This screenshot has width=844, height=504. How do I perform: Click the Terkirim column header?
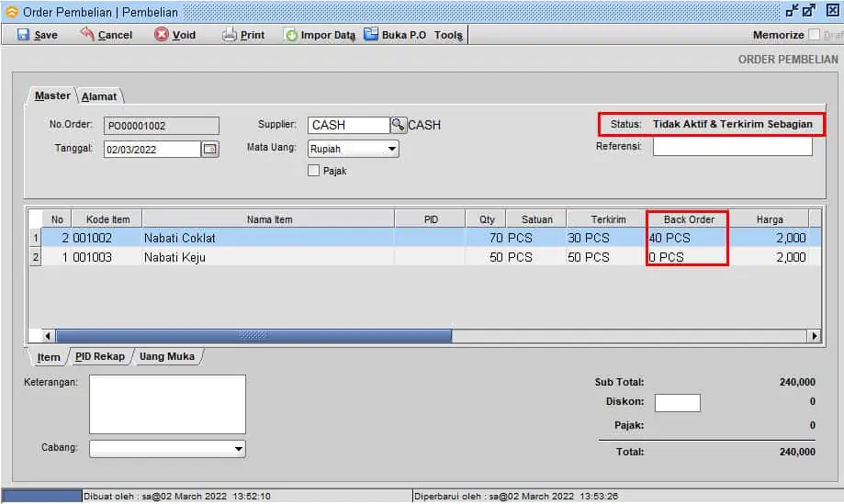608,219
